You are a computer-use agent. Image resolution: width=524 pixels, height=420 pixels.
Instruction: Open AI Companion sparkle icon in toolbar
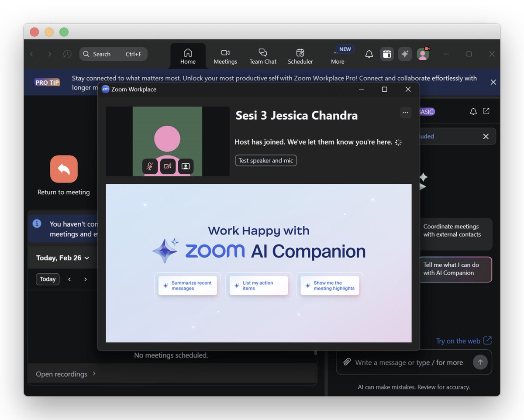click(x=405, y=54)
